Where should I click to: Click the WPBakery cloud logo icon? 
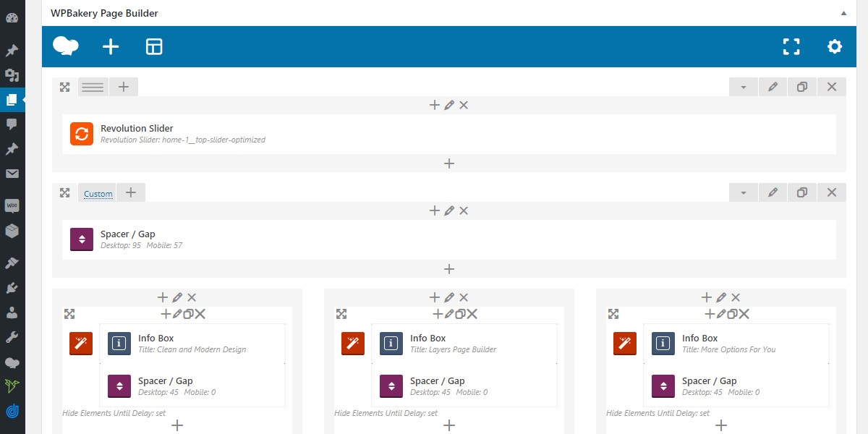[x=66, y=46]
